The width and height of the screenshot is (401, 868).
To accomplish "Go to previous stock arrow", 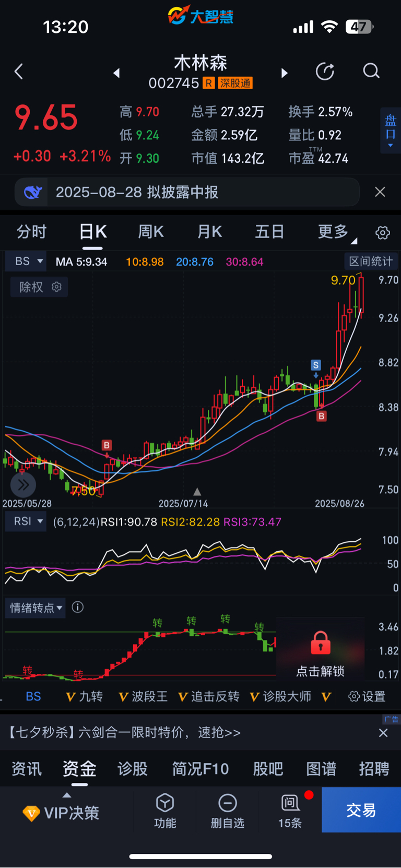I will point(116,73).
